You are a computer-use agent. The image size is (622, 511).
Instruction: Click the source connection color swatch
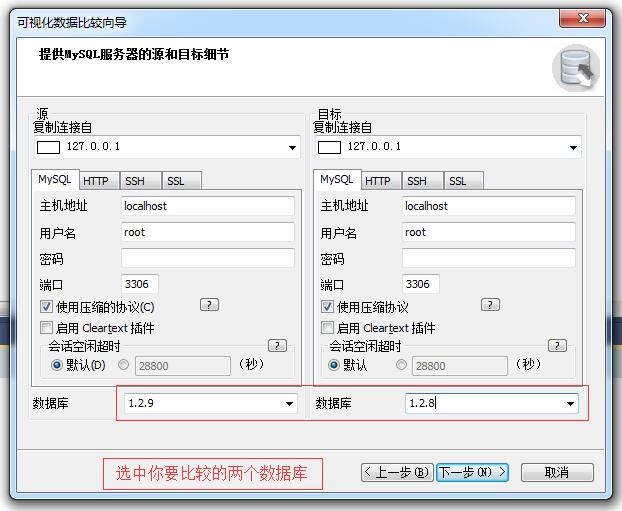(x=49, y=147)
